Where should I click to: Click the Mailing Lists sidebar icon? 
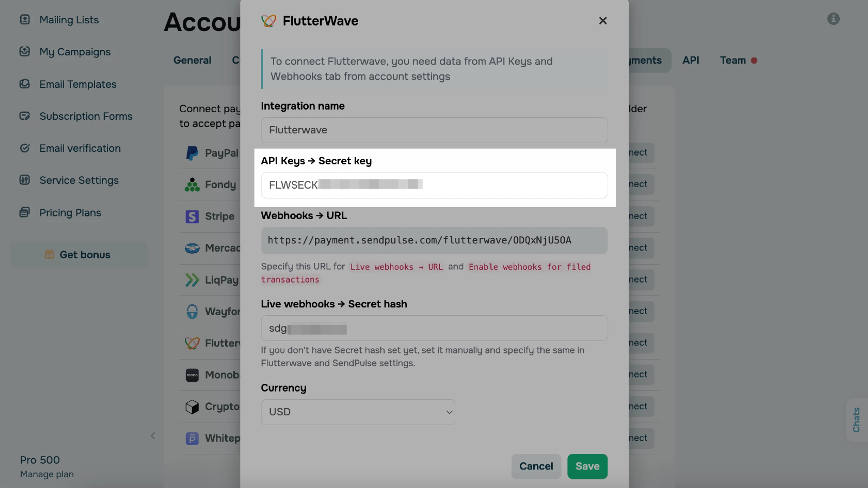point(25,20)
